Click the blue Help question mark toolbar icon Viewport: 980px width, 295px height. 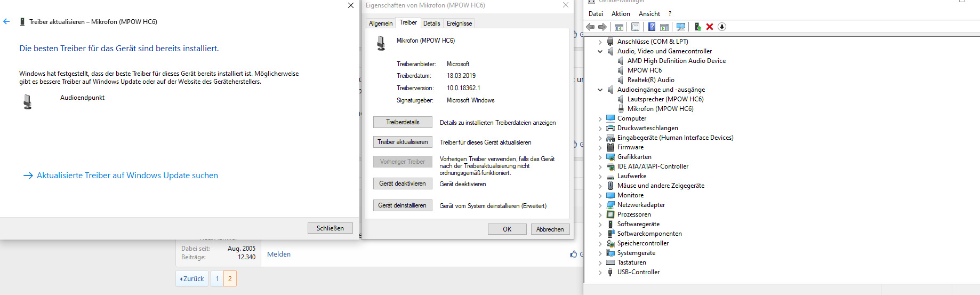(x=652, y=27)
